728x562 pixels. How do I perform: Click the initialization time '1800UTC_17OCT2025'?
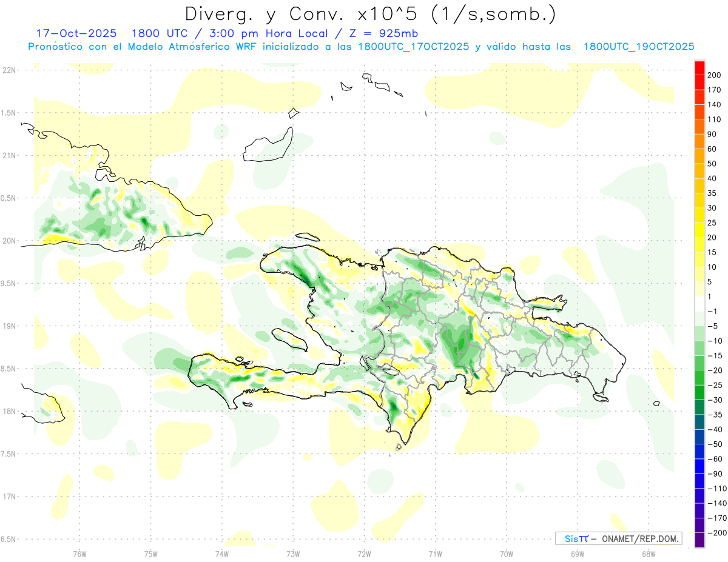pos(414,47)
